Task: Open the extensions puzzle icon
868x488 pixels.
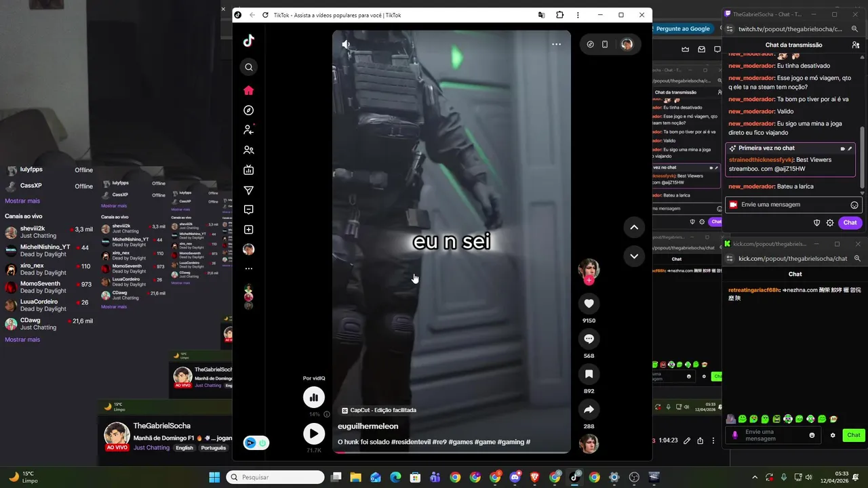Action: pyautogui.click(x=559, y=15)
